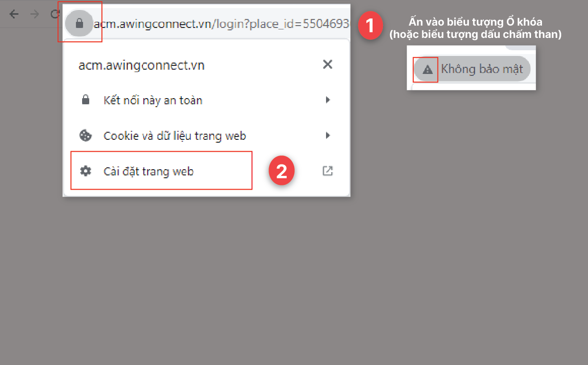This screenshot has width=588, height=365.
Task: Expand the arrow beside Cookie và dữ liệu
Action: [327, 136]
